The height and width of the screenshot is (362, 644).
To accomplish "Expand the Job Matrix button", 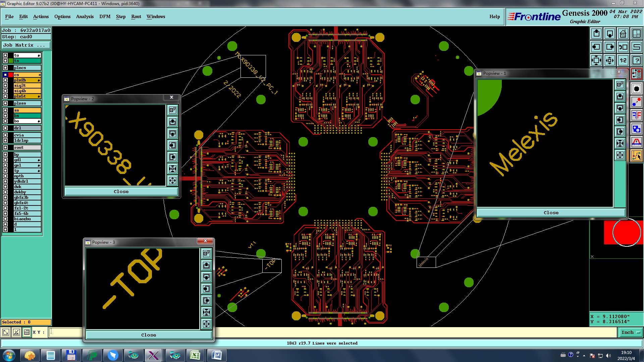I will [26, 45].
